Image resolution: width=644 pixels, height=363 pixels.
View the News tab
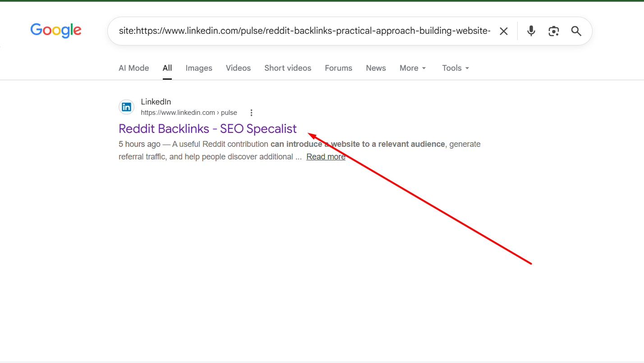coord(376,68)
